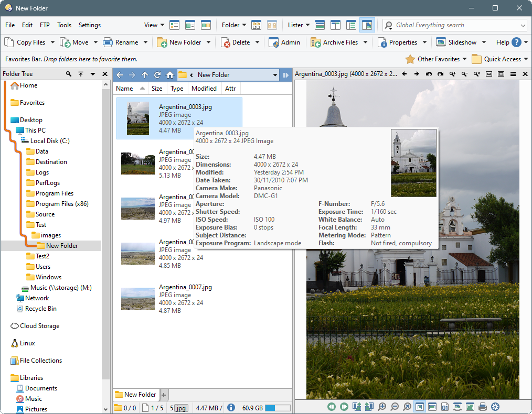
Task: Click the Refresh button in the path bar
Action: (x=157, y=75)
